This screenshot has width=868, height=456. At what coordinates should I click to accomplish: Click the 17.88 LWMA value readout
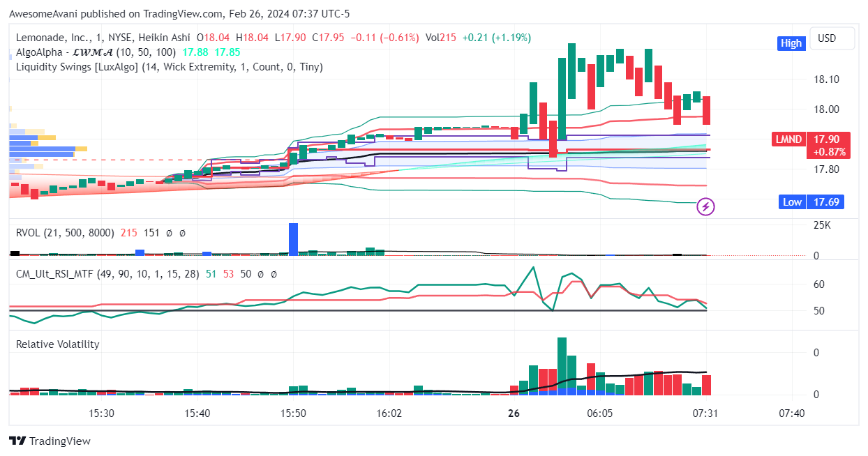click(194, 52)
